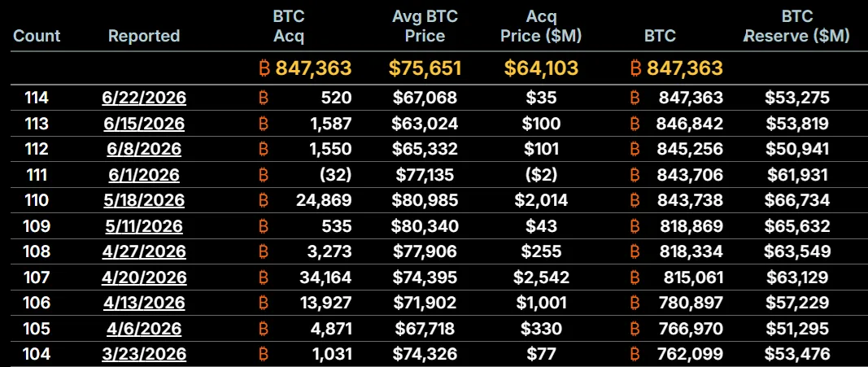Open the 4/20/2026 reported link

coord(144,277)
